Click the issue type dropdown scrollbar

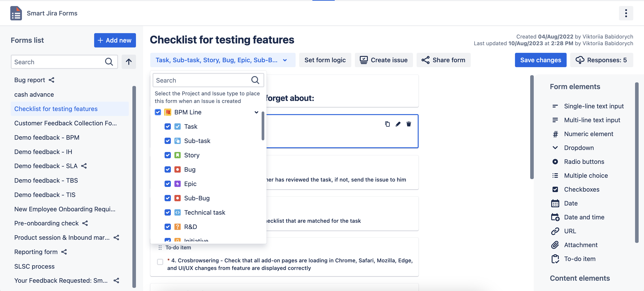pyautogui.click(x=263, y=126)
